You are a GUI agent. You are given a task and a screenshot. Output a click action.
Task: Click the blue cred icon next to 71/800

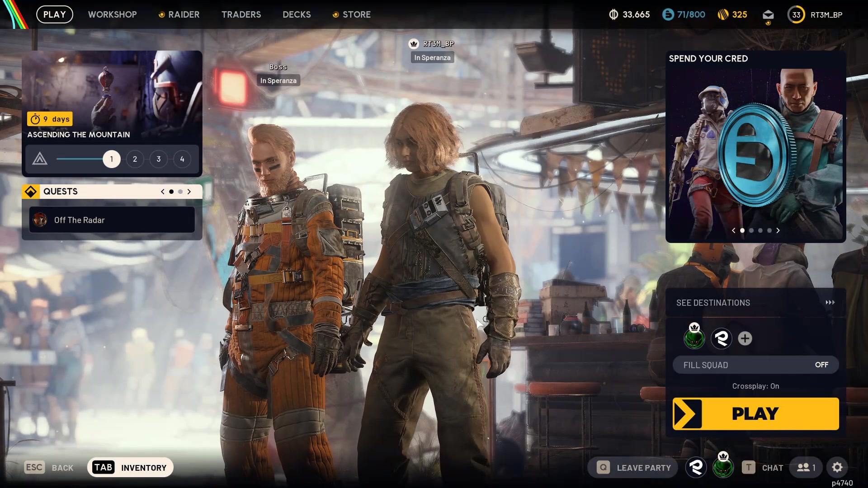click(668, 15)
